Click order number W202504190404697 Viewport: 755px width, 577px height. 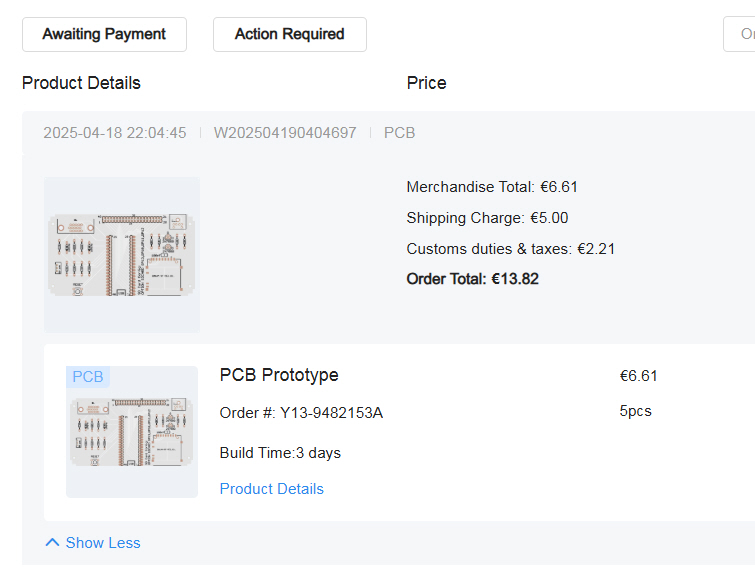(285, 132)
